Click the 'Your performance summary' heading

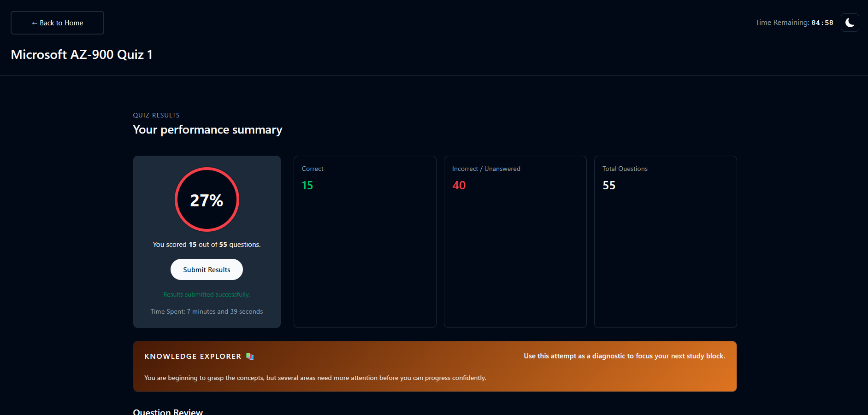[207, 130]
